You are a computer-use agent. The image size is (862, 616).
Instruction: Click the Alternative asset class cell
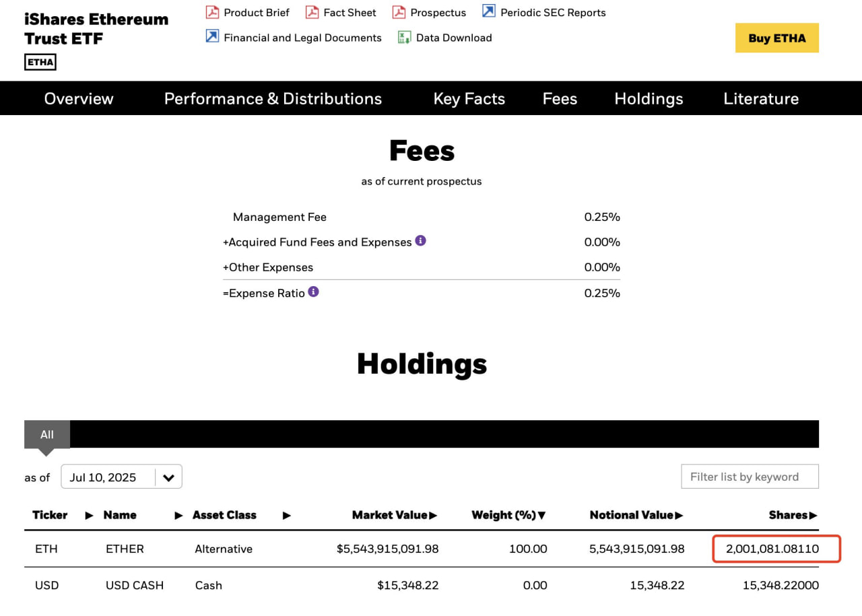[224, 549]
